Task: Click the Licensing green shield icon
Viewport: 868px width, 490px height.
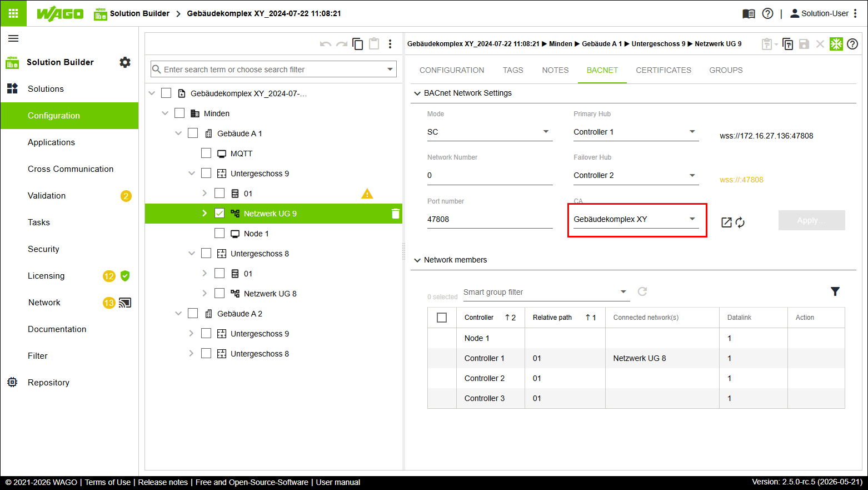Action: coord(125,276)
